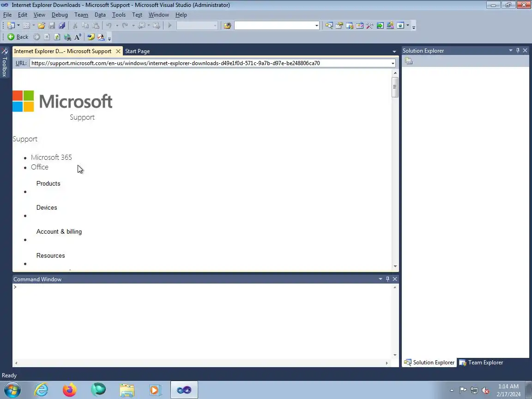Switch to the Team Explorer tab

[x=481, y=363]
